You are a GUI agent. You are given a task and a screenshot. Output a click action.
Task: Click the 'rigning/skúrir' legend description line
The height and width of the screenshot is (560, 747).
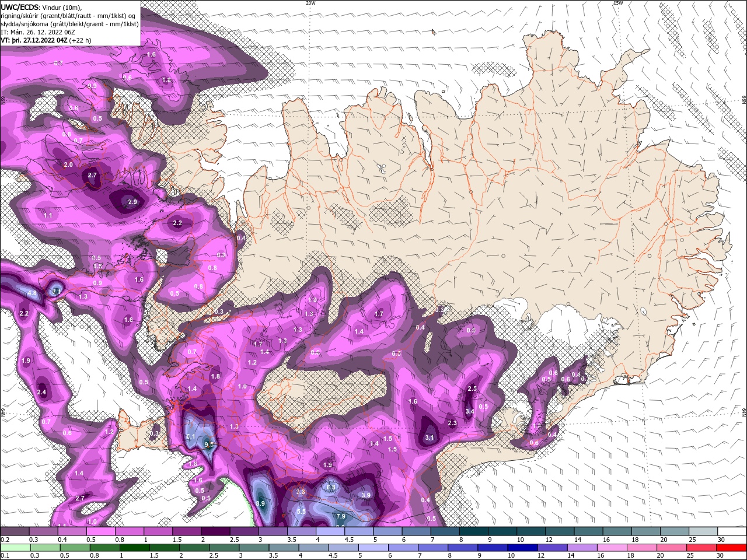pyautogui.click(x=68, y=16)
